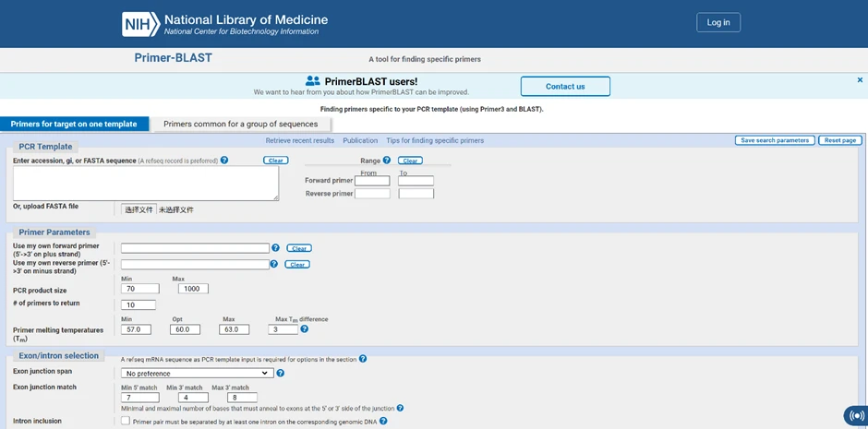
Task: Expand the Exon junction span dropdown
Action: tap(198, 373)
